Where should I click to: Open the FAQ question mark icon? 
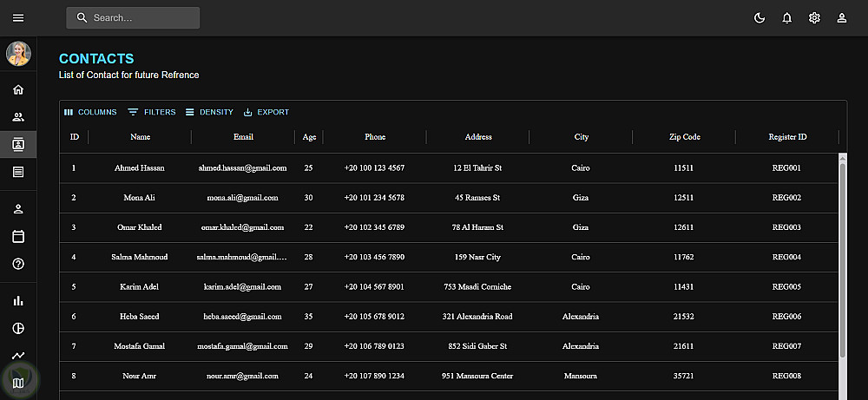tap(18, 264)
